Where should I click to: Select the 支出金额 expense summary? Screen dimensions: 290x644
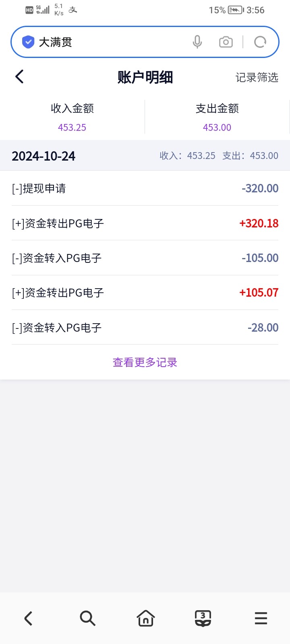(x=217, y=117)
